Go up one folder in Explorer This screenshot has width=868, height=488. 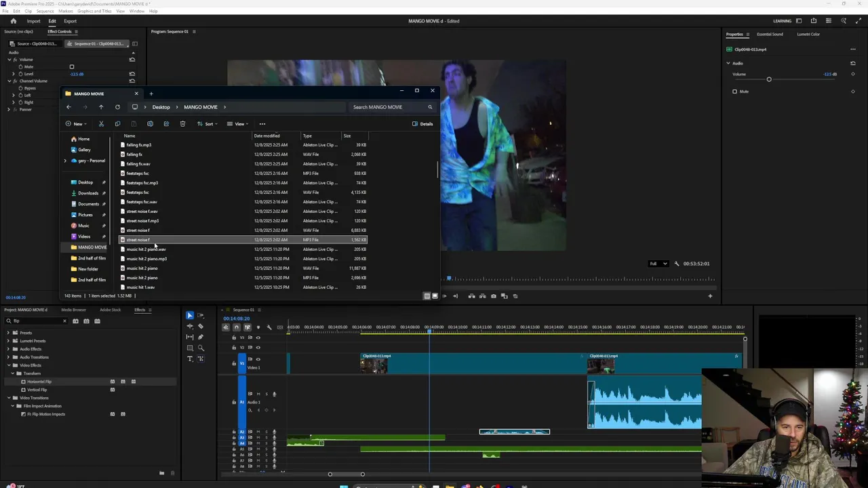[x=101, y=107]
